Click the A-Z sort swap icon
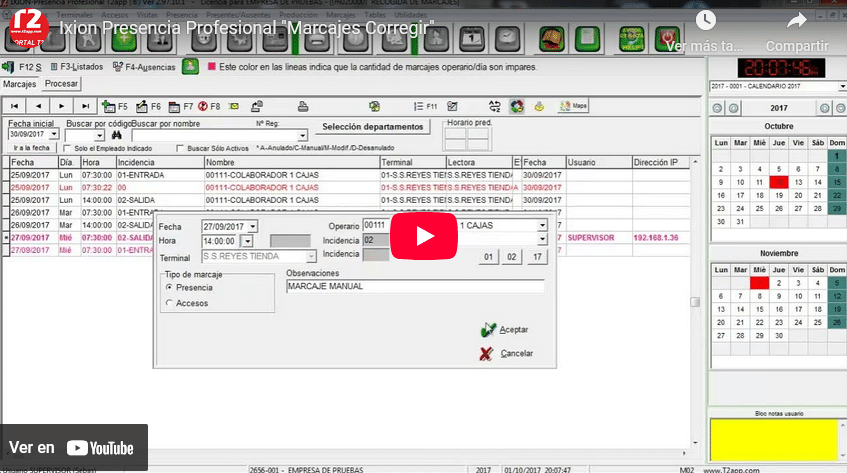This screenshot has width=847, height=473. tap(494, 106)
